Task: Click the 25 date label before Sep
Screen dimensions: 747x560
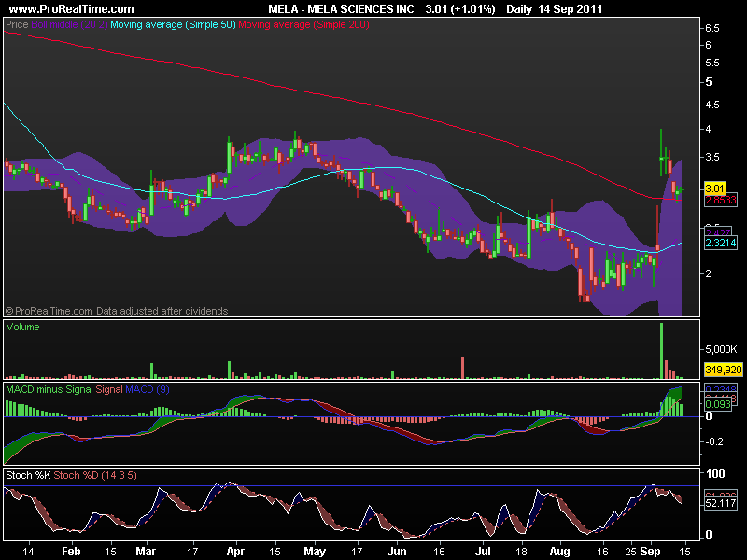Action: pyautogui.click(x=631, y=552)
